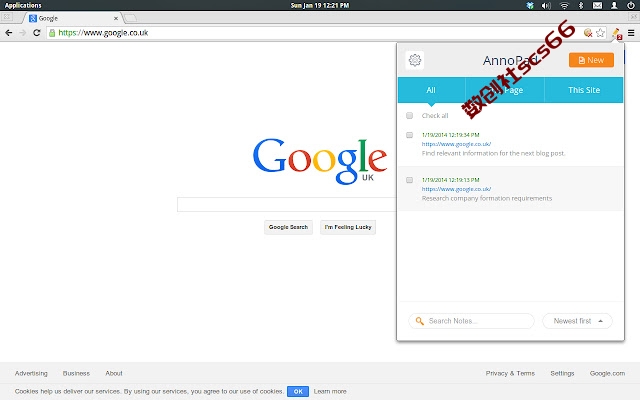Click the blocked cookie icon in address bar
This screenshot has height=400, width=640.
(588, 33)
